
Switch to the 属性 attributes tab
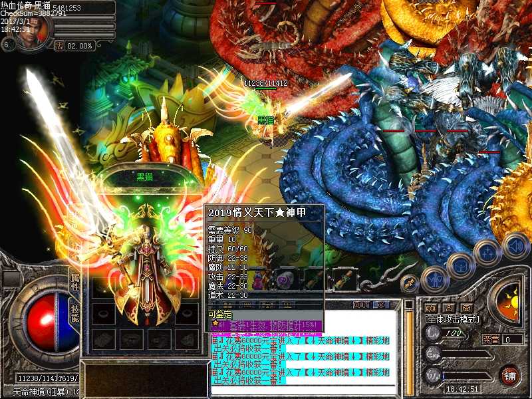75,282
